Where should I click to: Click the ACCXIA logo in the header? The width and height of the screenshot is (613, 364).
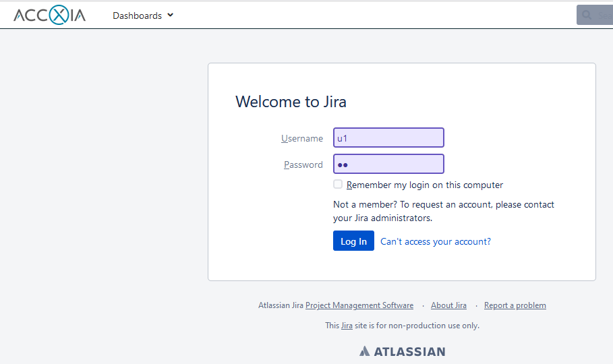point(50,15)
